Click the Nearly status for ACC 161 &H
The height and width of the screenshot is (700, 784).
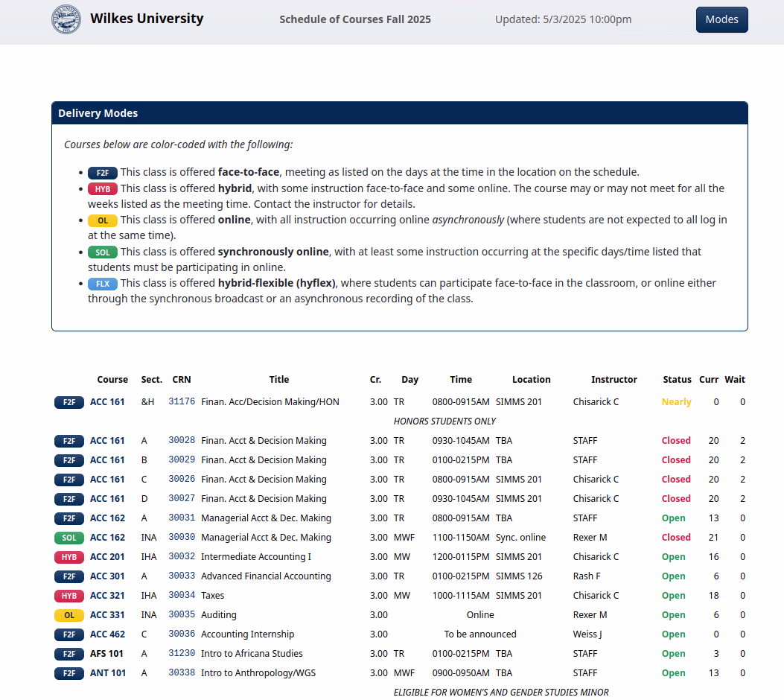(x=676, y=402)
